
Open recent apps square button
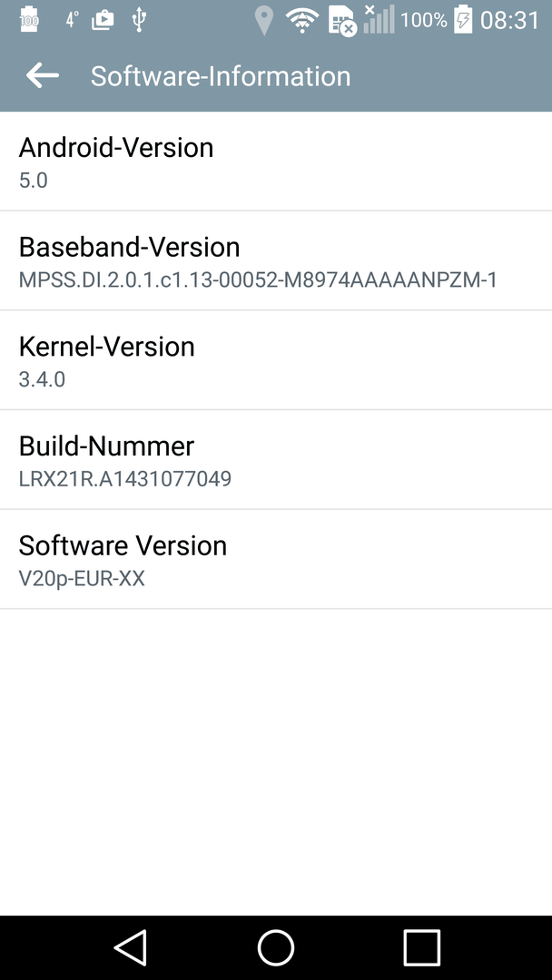tap(421, 947)
